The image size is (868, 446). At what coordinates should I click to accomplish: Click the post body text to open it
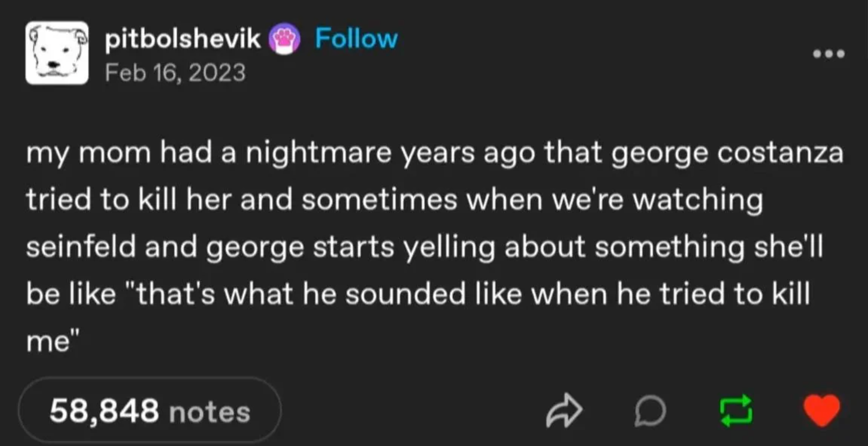point(433,245)
